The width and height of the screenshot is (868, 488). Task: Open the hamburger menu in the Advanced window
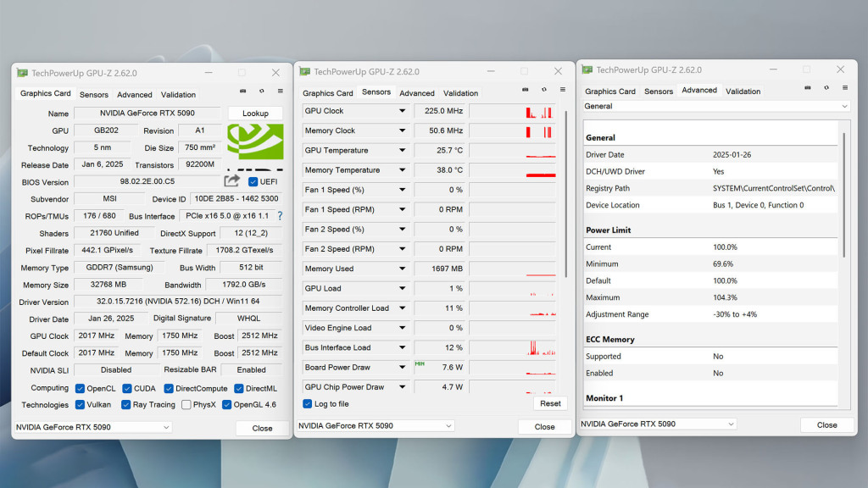tap(844, 87)
